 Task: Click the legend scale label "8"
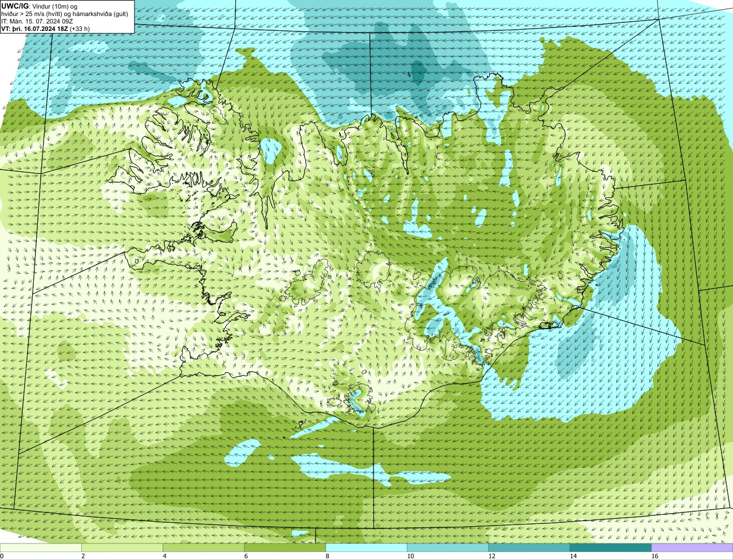click(x=327, y=556)
